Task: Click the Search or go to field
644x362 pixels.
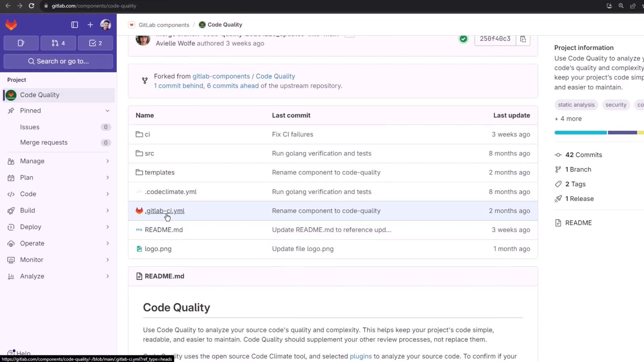Action: pos(58,61)
